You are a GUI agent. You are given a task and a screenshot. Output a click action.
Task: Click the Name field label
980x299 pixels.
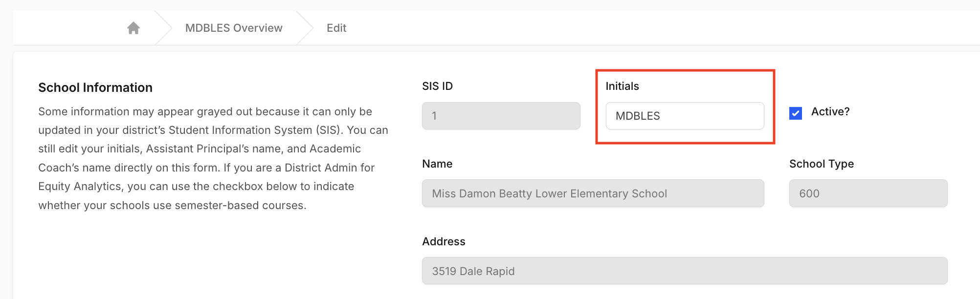point(437,164)
